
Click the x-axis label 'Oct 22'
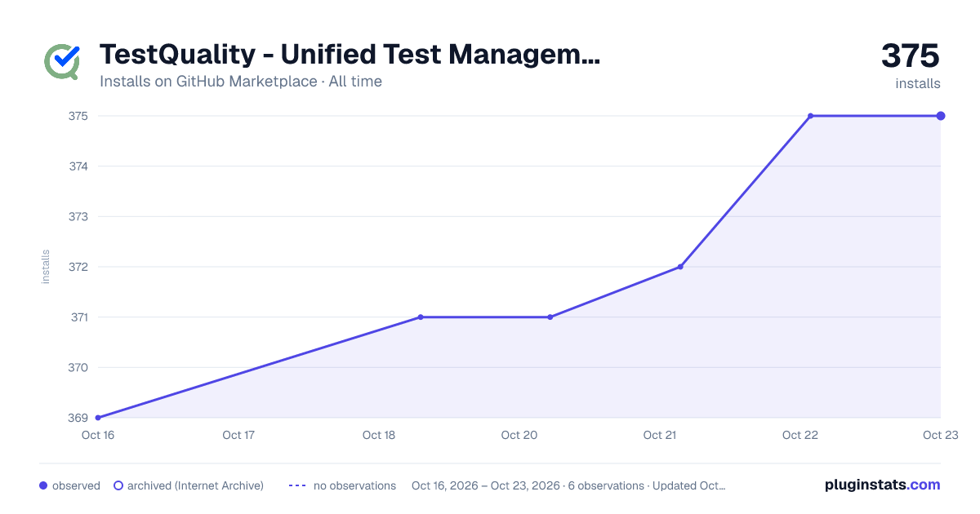[800, 435]
